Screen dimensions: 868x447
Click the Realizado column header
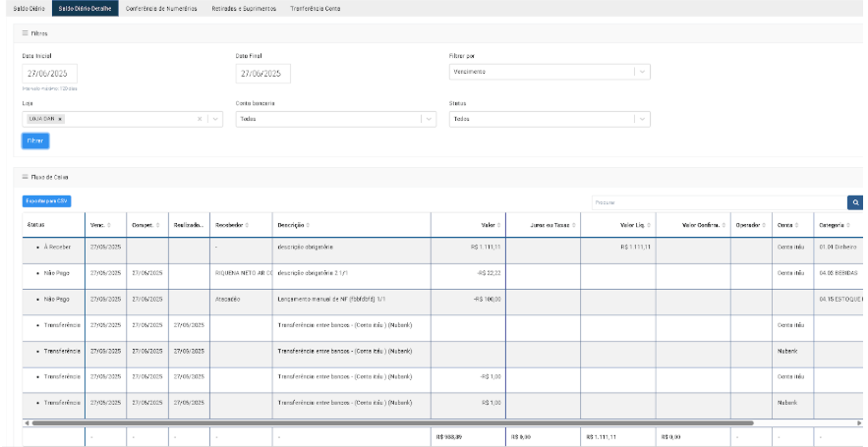(x=189, y=225)
